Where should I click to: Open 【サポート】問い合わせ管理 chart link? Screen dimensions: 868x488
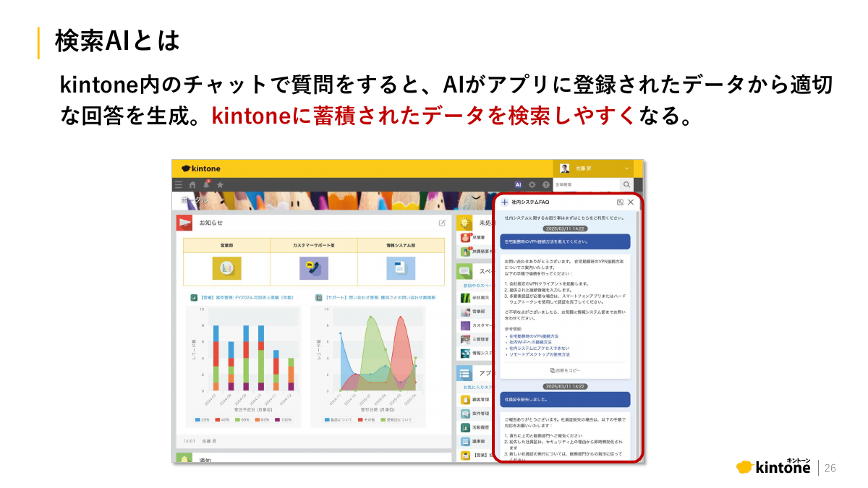tap(380, 297)
